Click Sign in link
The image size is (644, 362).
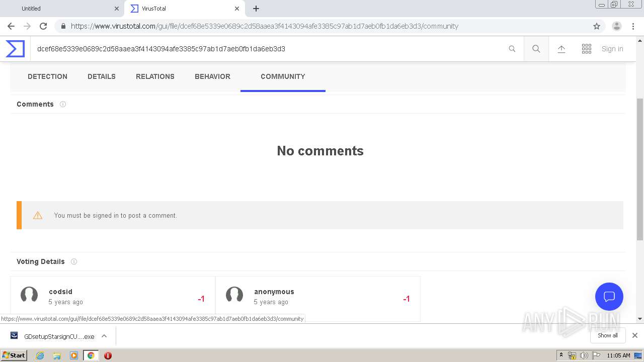click(x=612, y=49)
